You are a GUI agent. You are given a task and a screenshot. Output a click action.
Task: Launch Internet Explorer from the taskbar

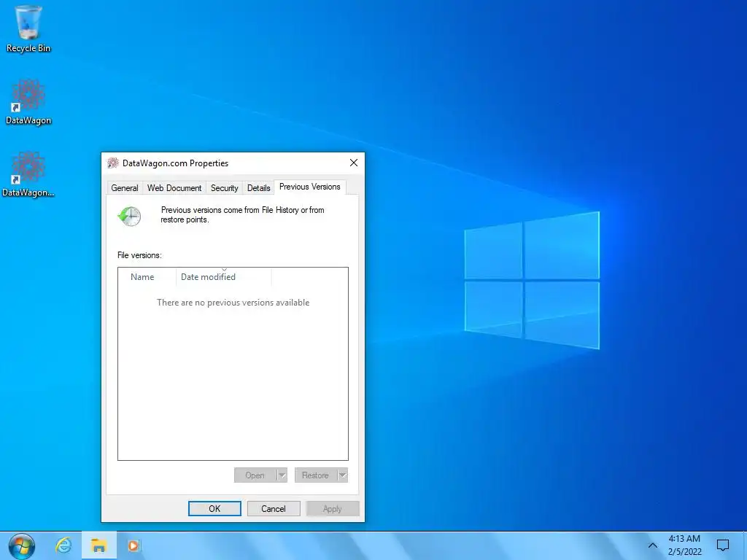(x=63, y=545)
